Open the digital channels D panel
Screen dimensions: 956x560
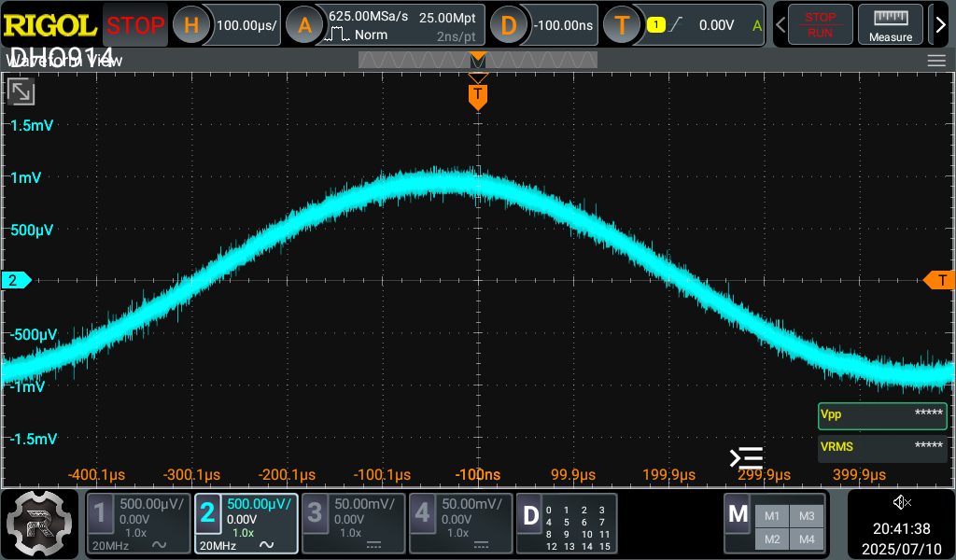pos(531,516)
